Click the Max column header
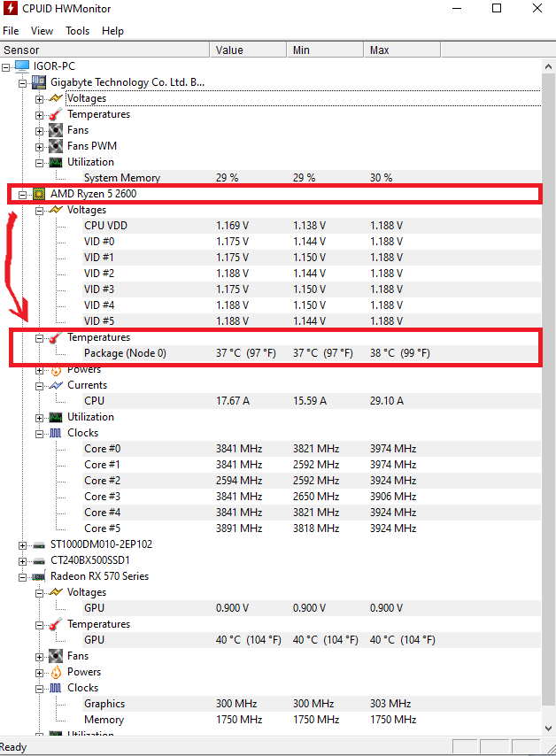 (402, 50)
